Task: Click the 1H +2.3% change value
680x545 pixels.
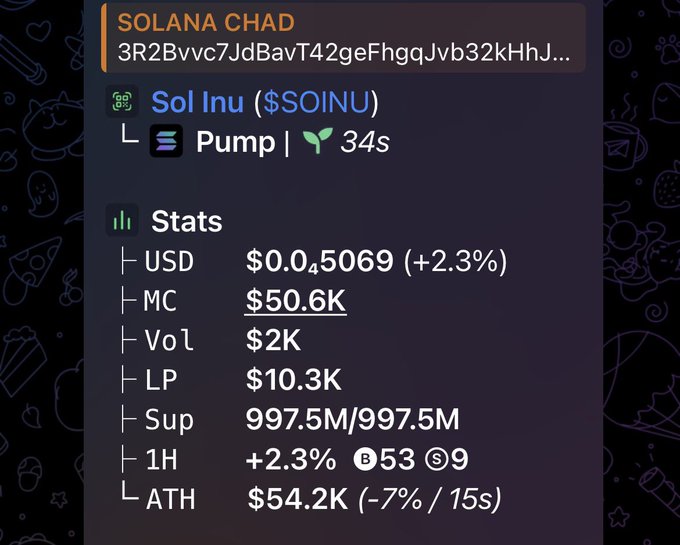Action: (x=291, y=459)
